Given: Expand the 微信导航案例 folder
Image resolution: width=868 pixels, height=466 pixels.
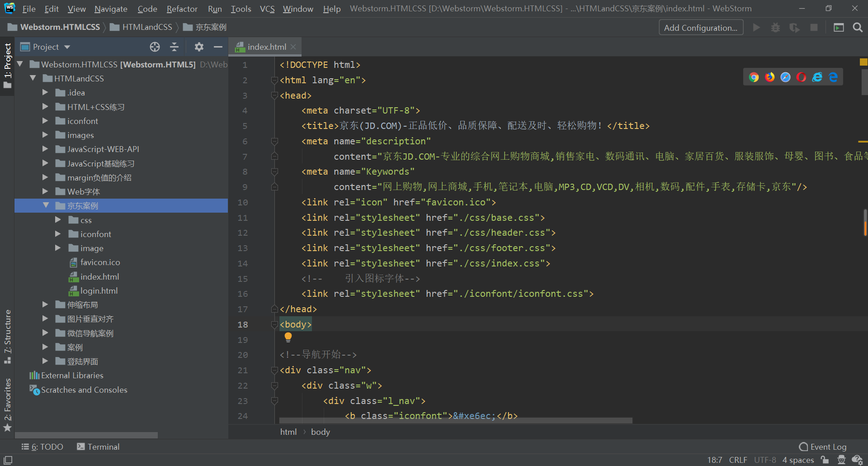Looking at the screenshot, I should click(x=45, y=333).
